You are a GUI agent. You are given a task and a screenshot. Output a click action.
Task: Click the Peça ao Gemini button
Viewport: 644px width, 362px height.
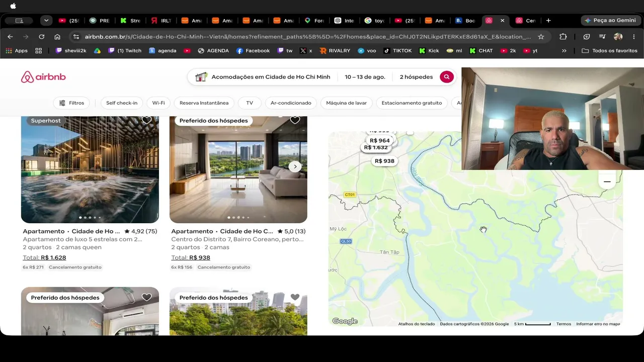pos(610,21)
